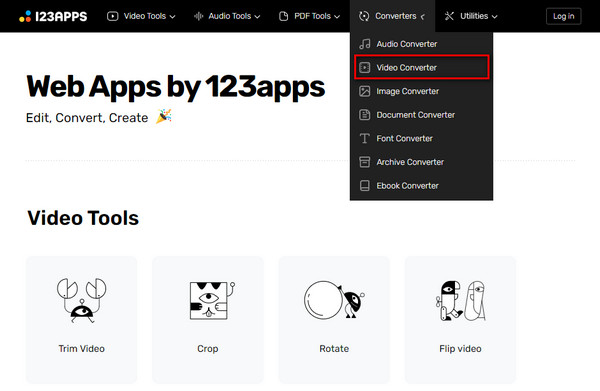Pick Font Converter from the list
This screenshot has height=391, width=600.
[421, 138]
